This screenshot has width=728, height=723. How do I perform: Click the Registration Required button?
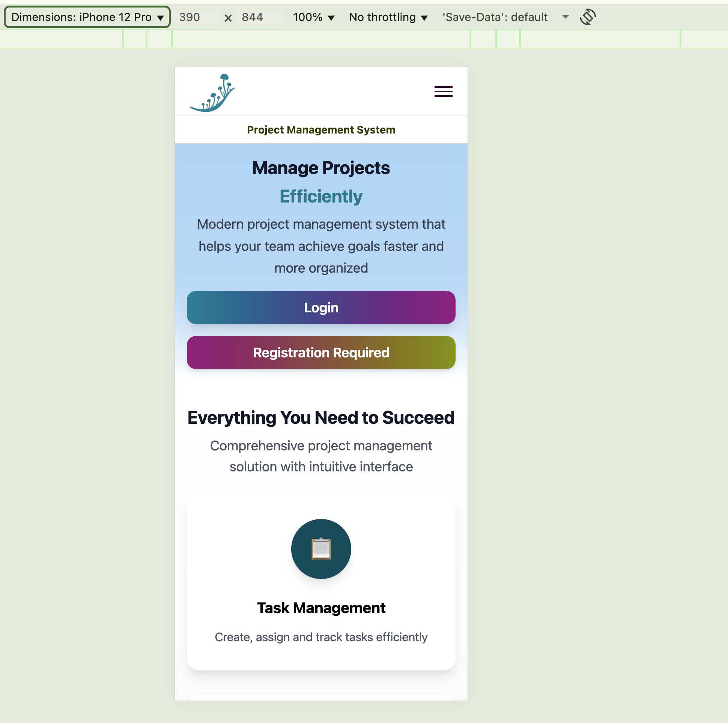(321, 352)
